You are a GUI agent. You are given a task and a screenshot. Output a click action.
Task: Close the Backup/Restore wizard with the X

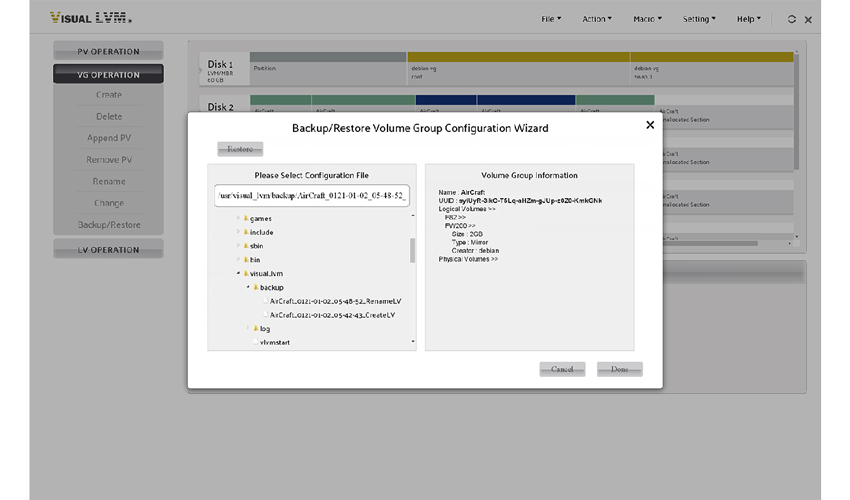pos(650,125)
